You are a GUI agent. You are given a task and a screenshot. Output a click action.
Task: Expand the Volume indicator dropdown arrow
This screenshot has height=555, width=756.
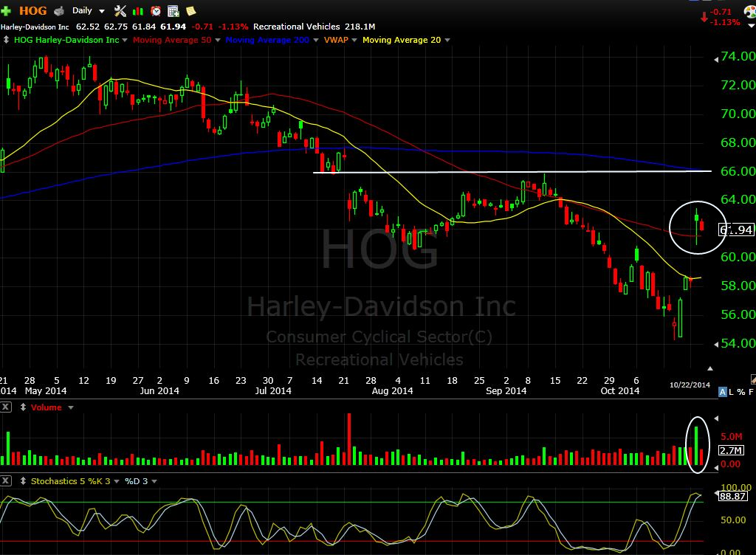pyautogui.click(x=71, y=407)
